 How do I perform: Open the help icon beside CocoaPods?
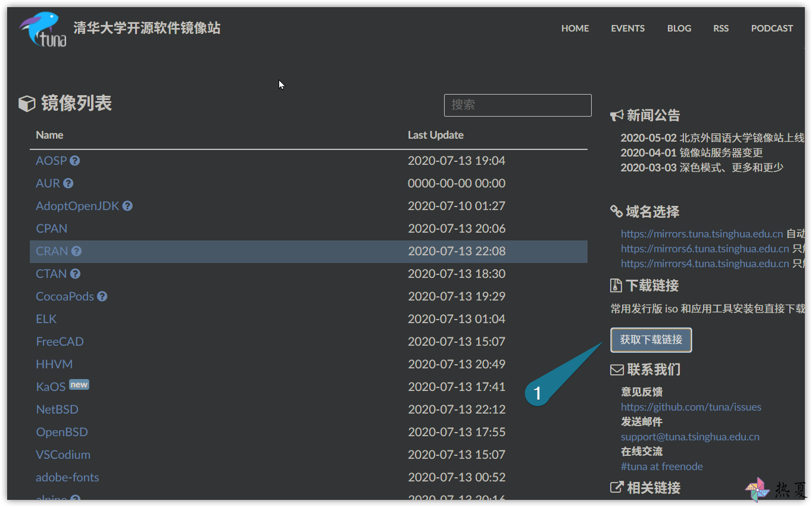tap(102, 296)
